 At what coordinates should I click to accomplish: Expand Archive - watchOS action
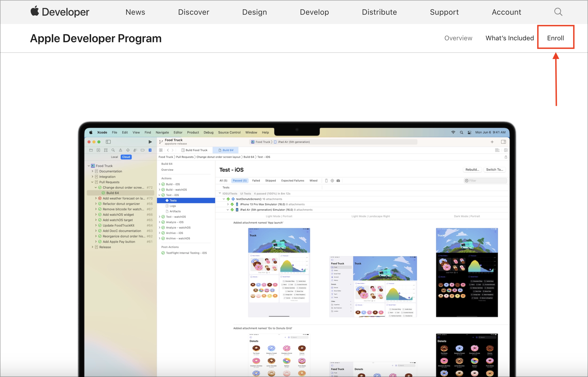tap(160, 238)
